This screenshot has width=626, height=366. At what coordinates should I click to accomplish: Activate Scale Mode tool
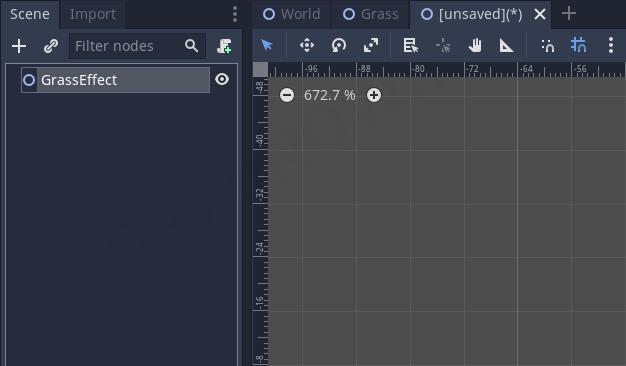[x=371, y=45]
